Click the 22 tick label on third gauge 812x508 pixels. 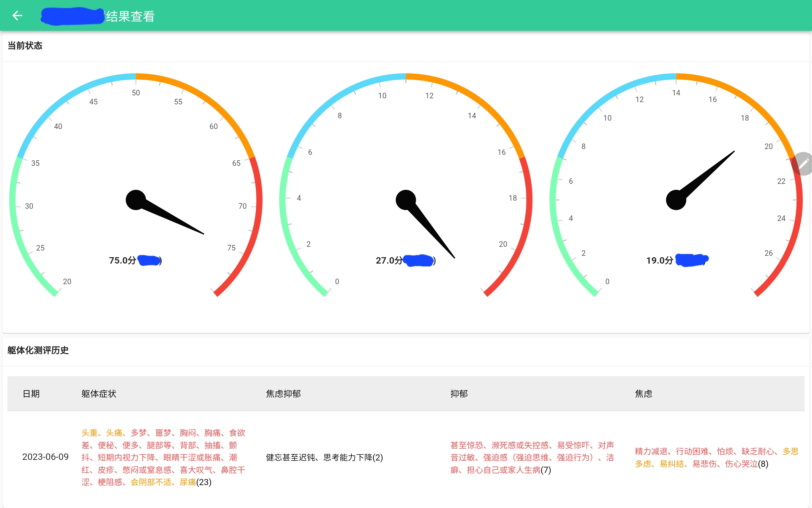pos(781,182)
